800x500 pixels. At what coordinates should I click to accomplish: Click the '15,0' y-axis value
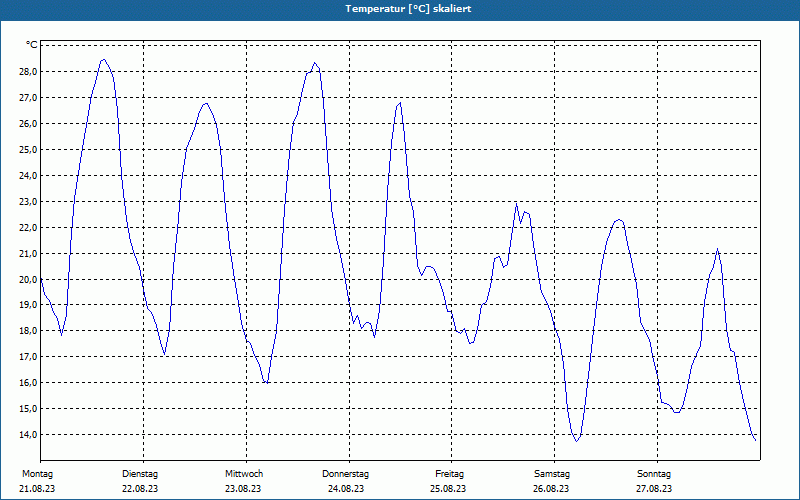point(28,409)
